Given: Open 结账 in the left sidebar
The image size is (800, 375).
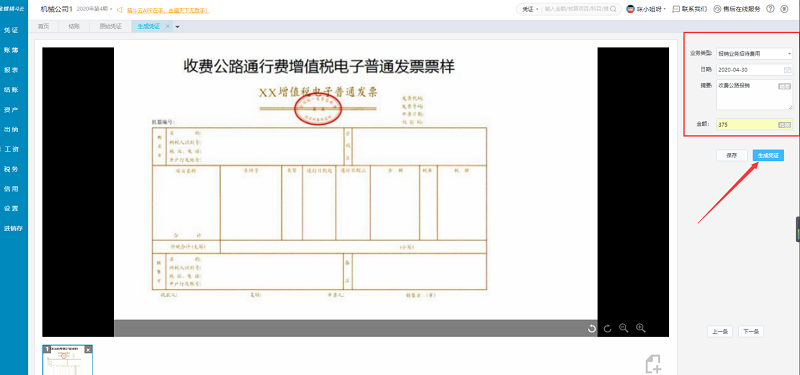Looking at the screenshot, I should (11, 89).
